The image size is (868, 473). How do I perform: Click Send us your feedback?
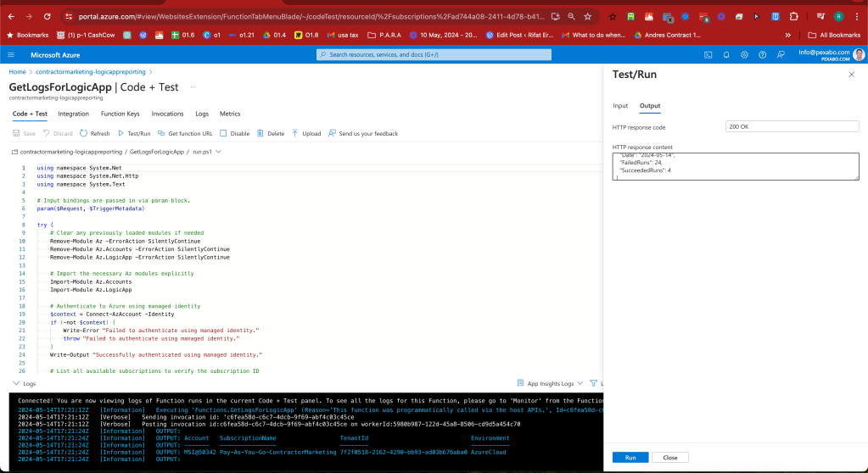[x=363, y=133]
